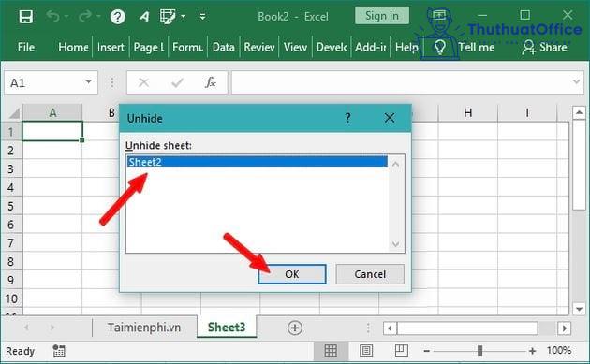Click the Cancel entry X icon
Screen dimensions: 590x364
click(143, 82)
